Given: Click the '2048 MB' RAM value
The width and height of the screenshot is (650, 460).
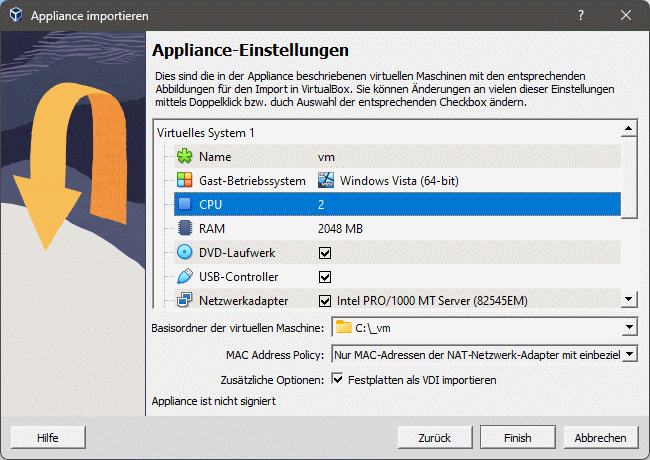Looking at the screenshot, I should 340,229.
